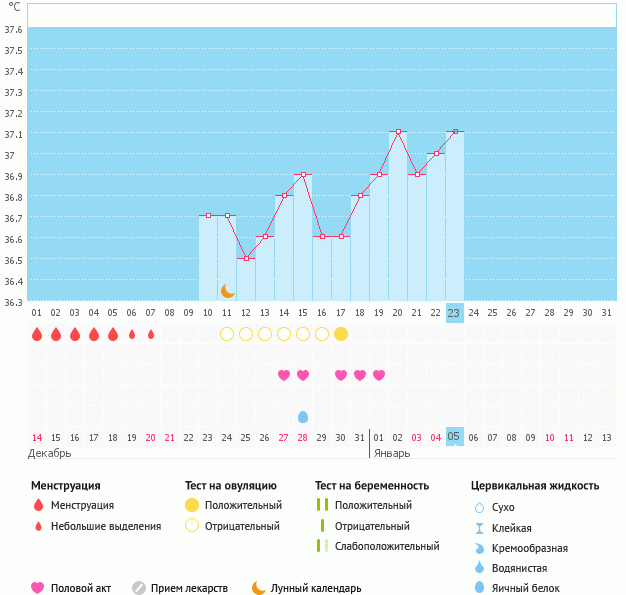Click the menstruation drop on cycle day 01
The height and width of the screenshot is (595, 626).
pos(37,334)
